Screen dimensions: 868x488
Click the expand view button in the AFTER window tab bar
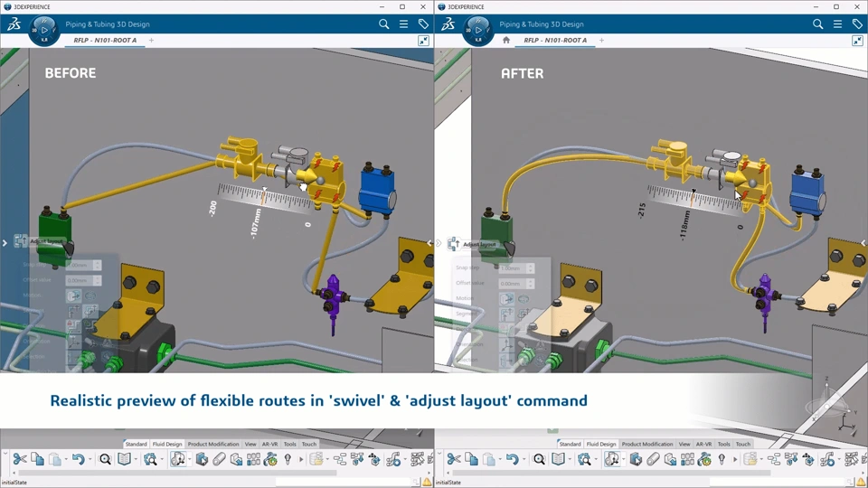857,41
